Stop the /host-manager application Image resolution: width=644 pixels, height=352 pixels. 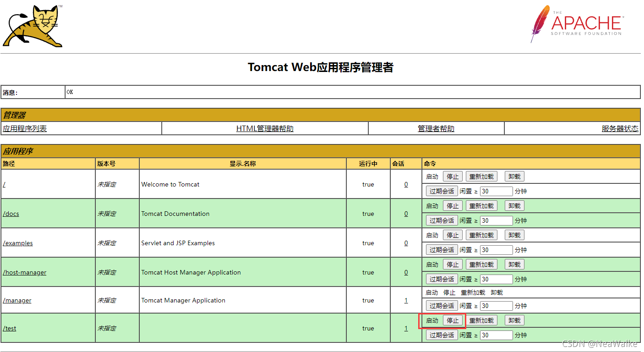pyautogui.click(x=453, y=264)
